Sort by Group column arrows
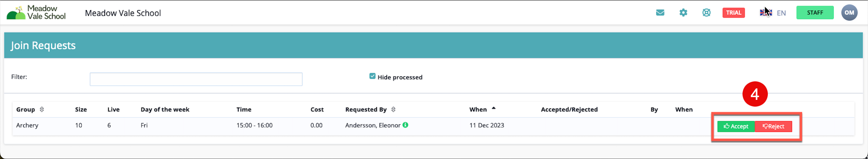Image resolution: width=868 pixels, height=159 pixels. pos(42,109)
